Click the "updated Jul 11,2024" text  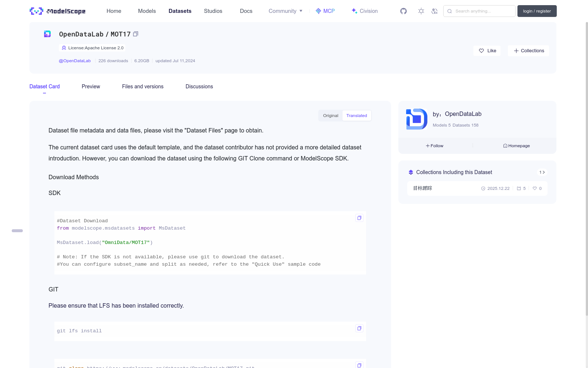point(175,61)
